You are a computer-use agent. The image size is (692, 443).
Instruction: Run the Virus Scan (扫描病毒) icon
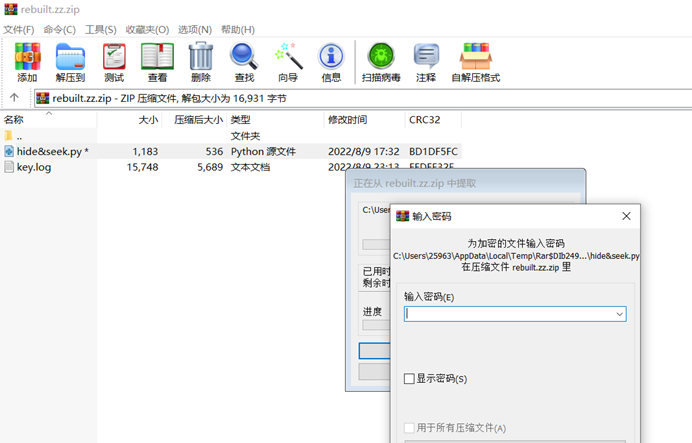(380, 62)
